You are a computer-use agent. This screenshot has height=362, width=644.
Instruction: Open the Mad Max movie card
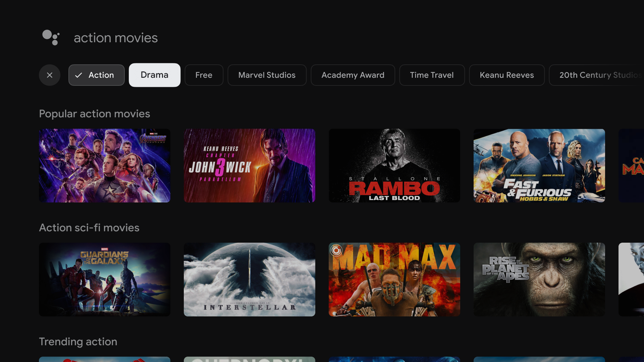[x=394, y=280]
